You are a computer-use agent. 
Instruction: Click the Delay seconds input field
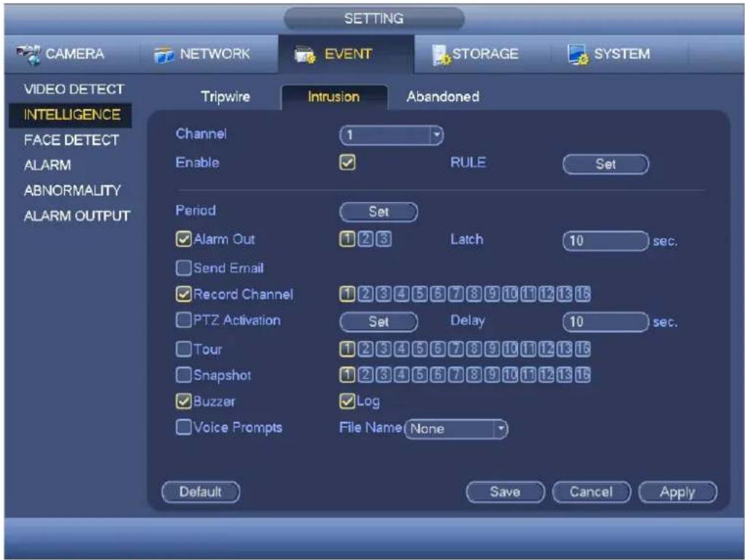click(605, 321)
